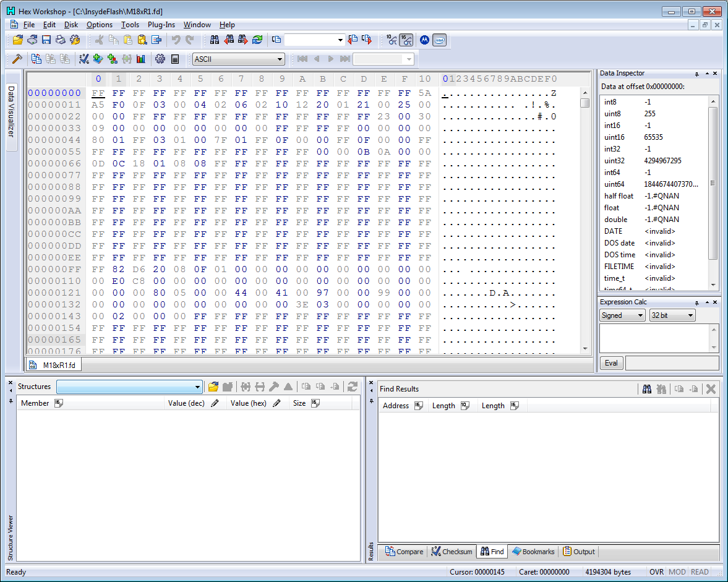Click the hex editor vertical scrollbar thumb

click(x=585, y=103)
